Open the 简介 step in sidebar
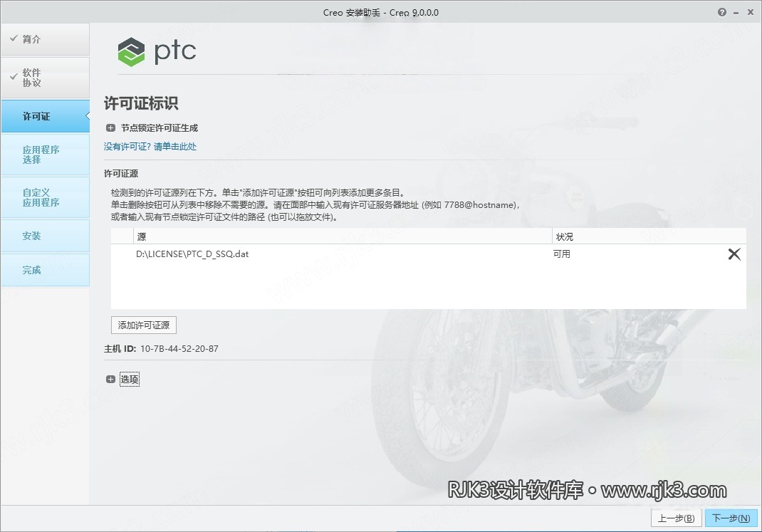 45,39
